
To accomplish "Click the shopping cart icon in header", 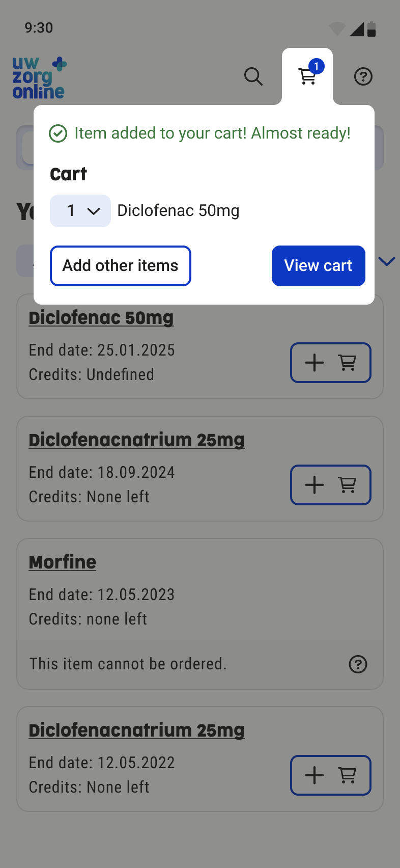I will [307, 77].
